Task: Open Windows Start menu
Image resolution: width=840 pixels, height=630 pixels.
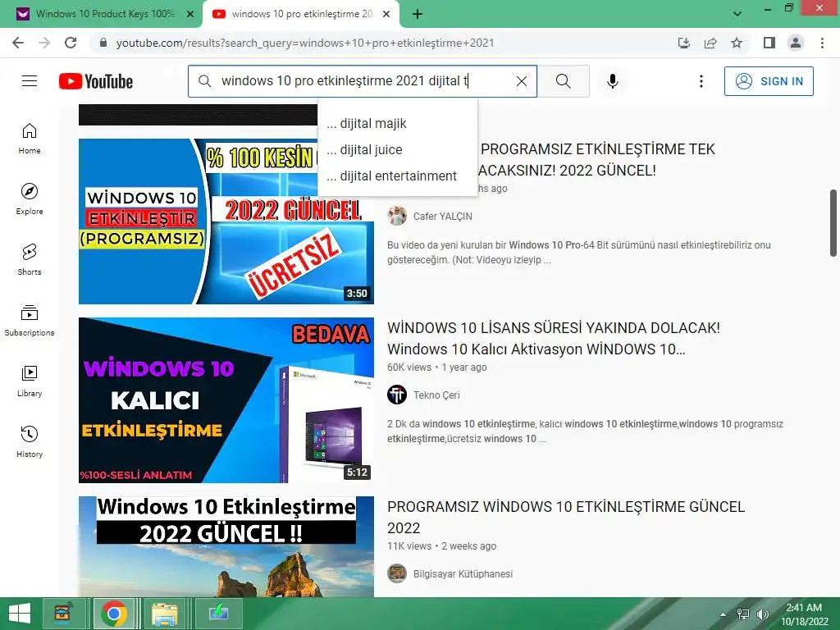Action: pos(20,614)
